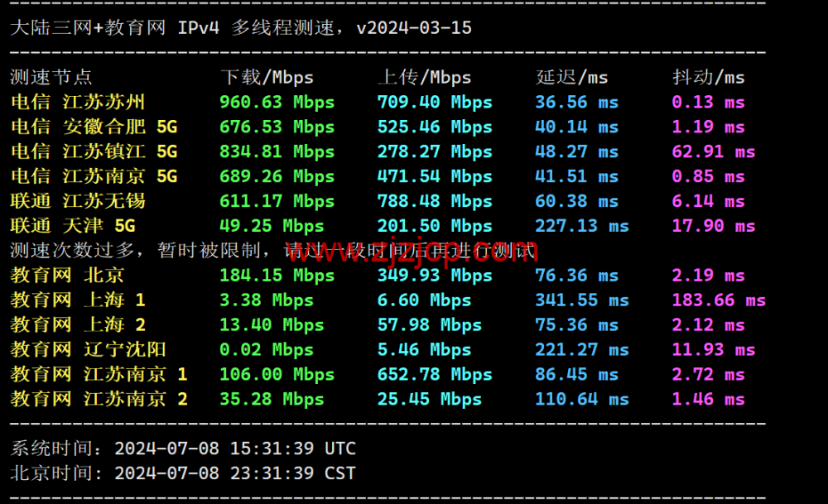Click the 788.48 Mbps upload value for 联通 江苏无锡
Viewport: 828px width, 504px height.
434,201
